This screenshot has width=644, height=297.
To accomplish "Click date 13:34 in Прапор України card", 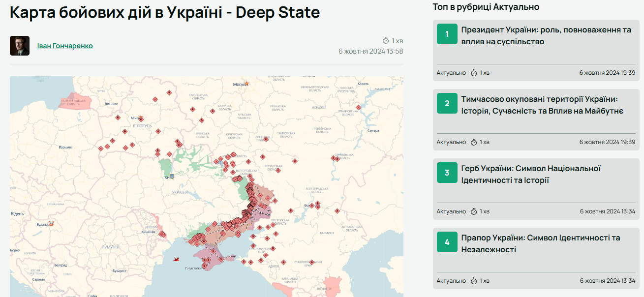I will pyautogui.click(x=608, y=281).
